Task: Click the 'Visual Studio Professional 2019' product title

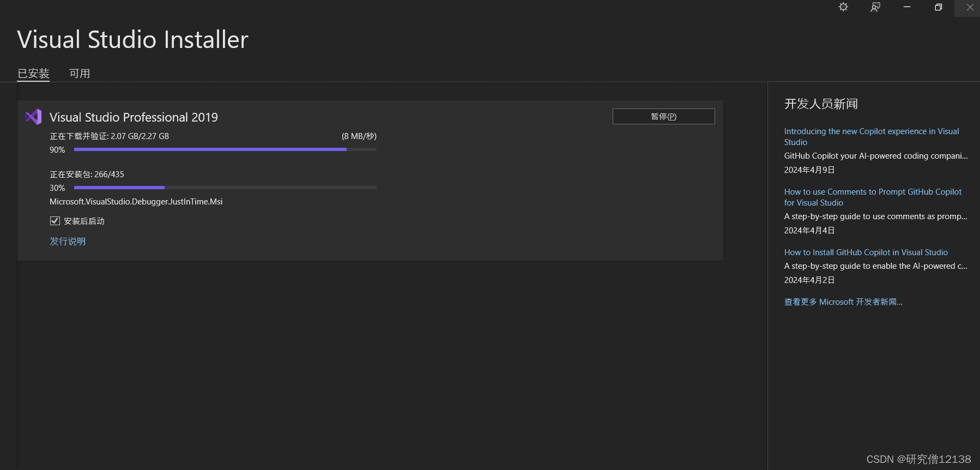Action: click(x=134, y=117)
